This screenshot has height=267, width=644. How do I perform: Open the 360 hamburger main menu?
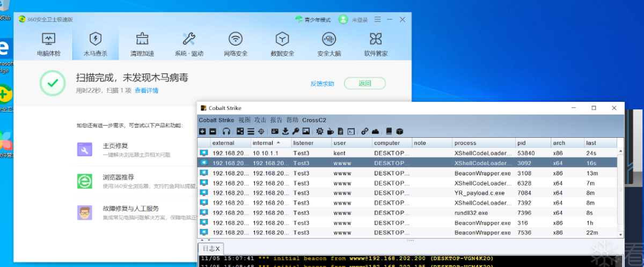coord(378,19)
